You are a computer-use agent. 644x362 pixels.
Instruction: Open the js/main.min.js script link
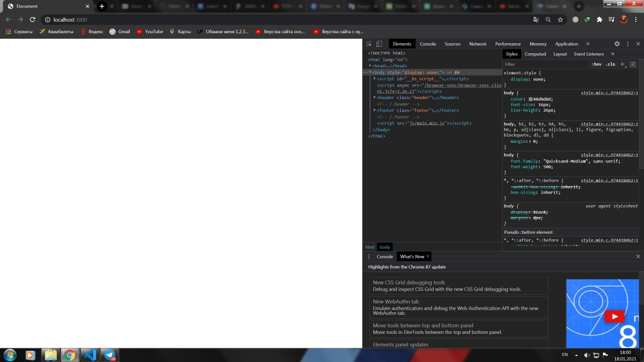427,123
